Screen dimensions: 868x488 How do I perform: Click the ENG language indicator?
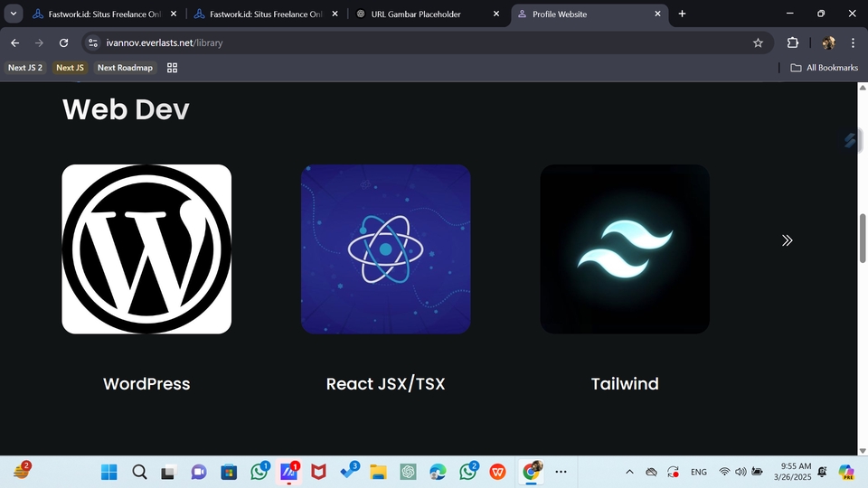point(699,472)
